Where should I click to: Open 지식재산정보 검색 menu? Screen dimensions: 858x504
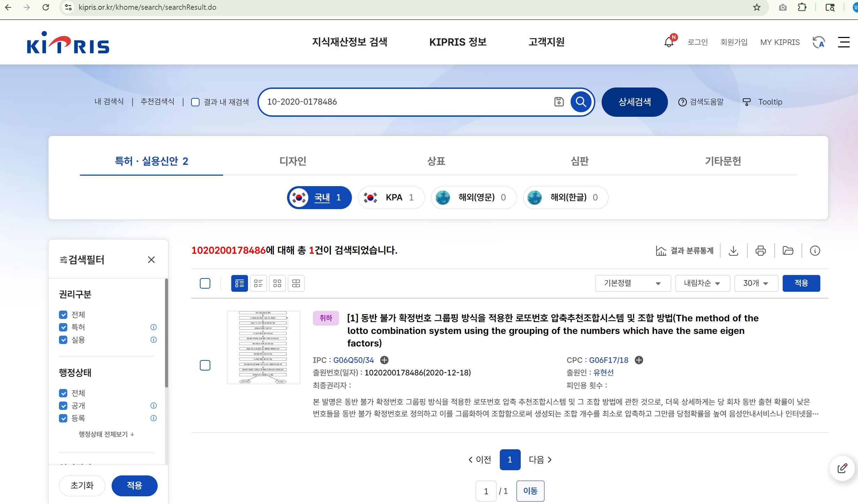tap(349, 42)
